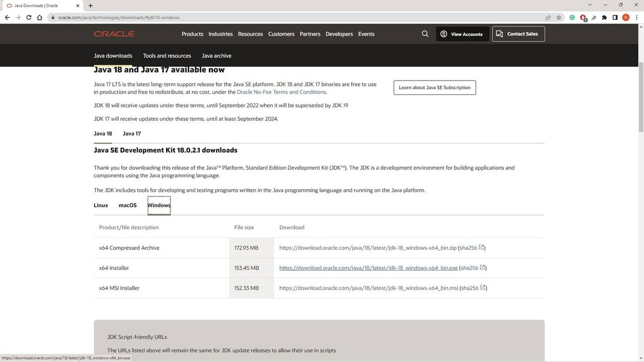This screenshot has width=644, height=362.
Task: Click the JDK Script-friendly URLs heading
Action: coord(137,337)
